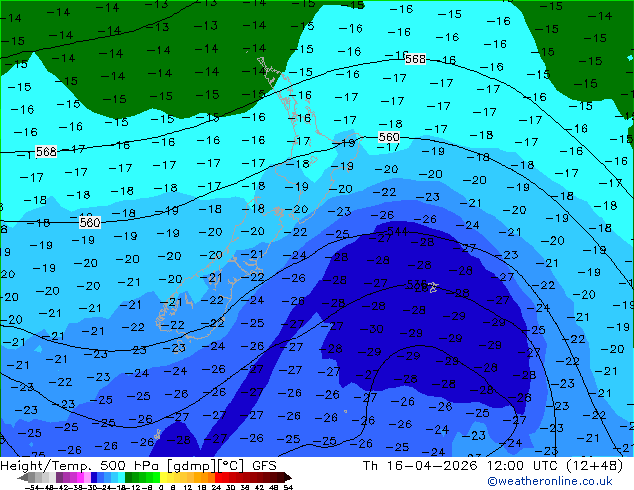Click the '[gdmp][°C]' units label
Screen dimensions: 634x490
coord(205,466)
